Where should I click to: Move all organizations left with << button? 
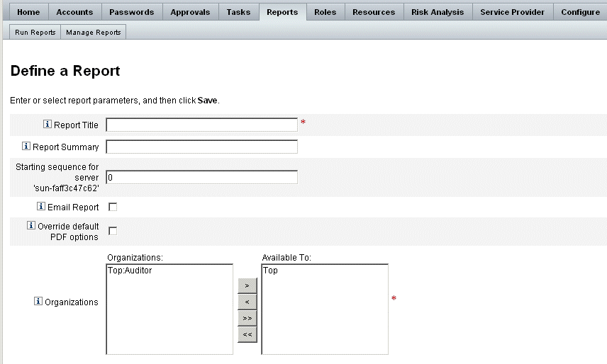tap(247, 334)
